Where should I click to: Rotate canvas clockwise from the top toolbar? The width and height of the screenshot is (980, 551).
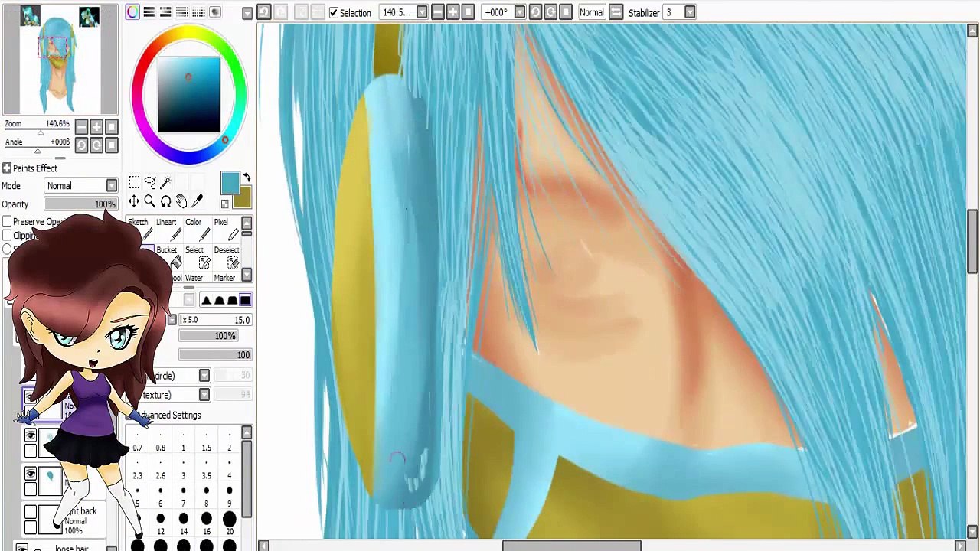click(x=550, y=12)
